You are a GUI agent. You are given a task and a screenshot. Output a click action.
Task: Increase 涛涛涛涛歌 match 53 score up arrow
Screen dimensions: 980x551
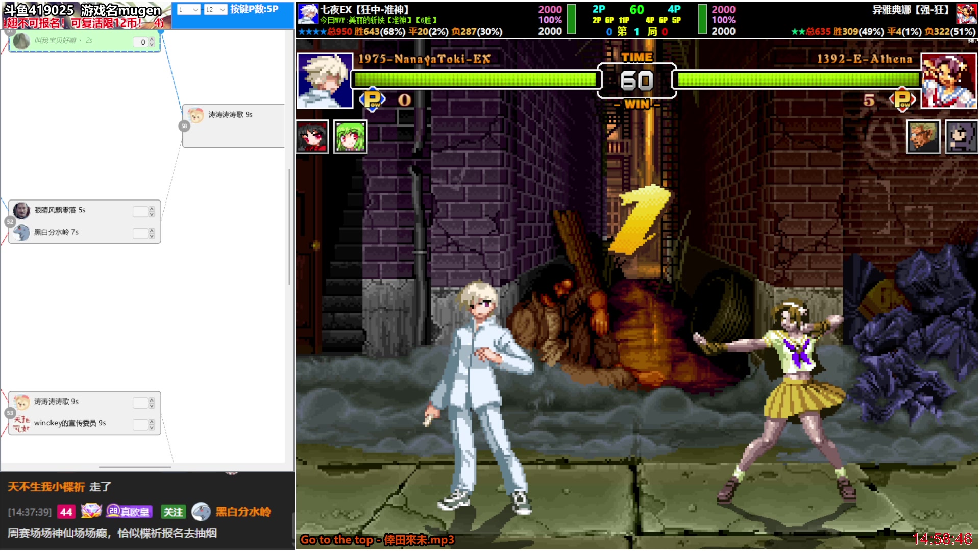coord(152,400)
